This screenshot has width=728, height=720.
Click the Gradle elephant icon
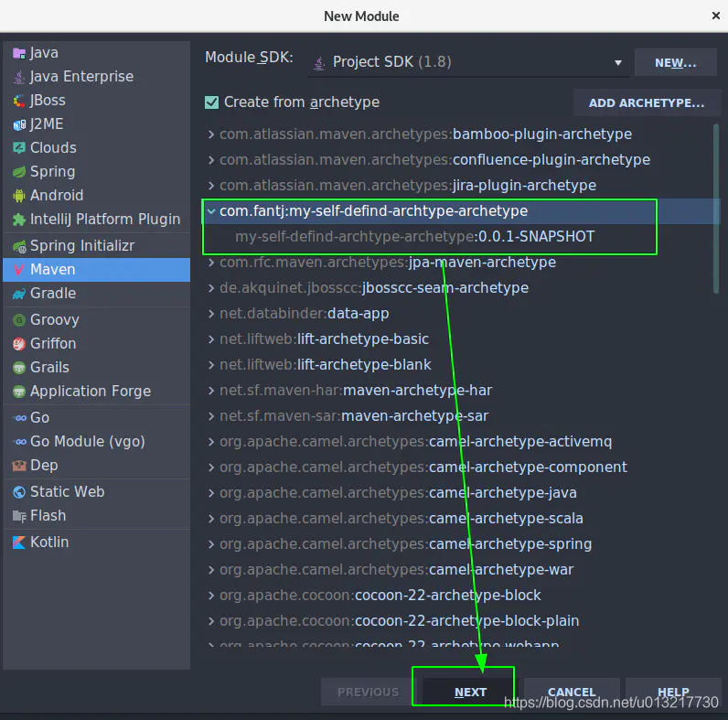click(x=19, y=294)
